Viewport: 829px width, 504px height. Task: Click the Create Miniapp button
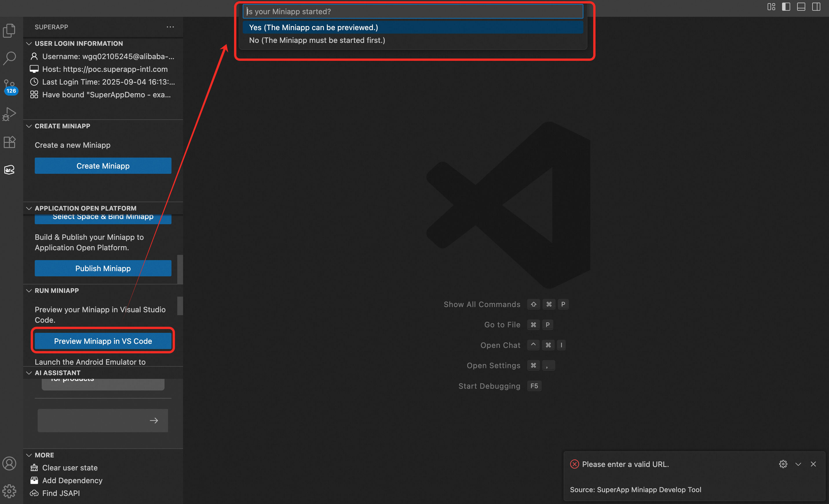tap(103, 165)
